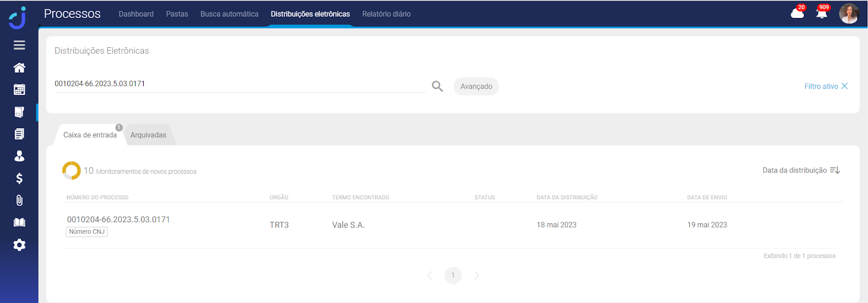Open the settings gear icon
Viewport: 868px width, 303px height.
20,245
